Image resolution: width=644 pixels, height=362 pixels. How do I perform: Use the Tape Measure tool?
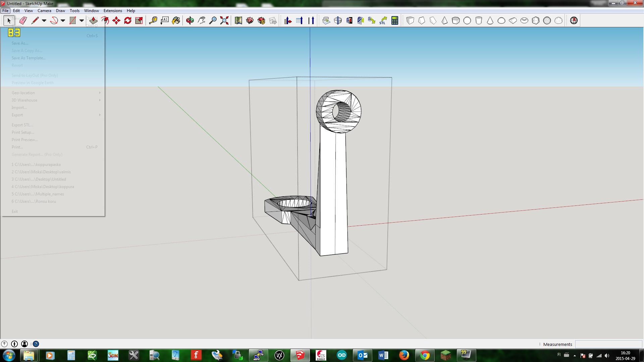[153, 20]
